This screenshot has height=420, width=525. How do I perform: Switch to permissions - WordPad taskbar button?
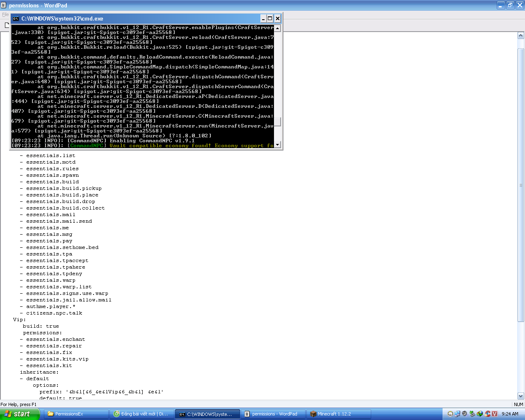[x=274, y=414]
